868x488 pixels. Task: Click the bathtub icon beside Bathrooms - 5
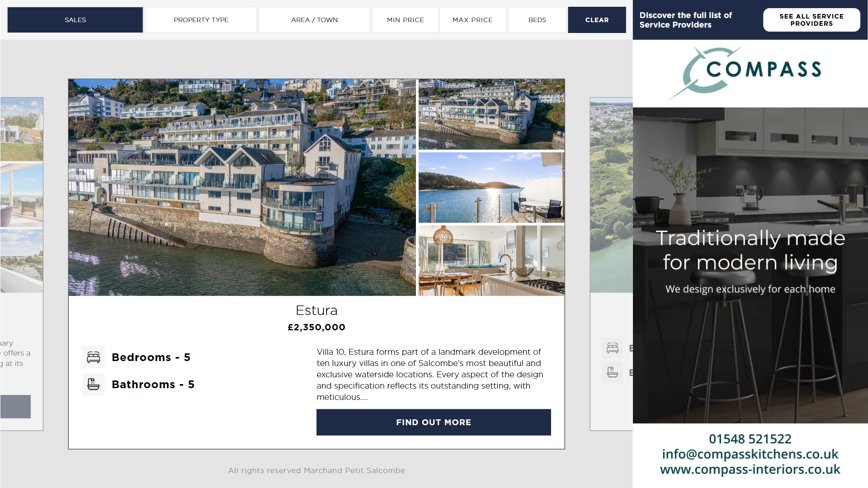pos(94,385)
